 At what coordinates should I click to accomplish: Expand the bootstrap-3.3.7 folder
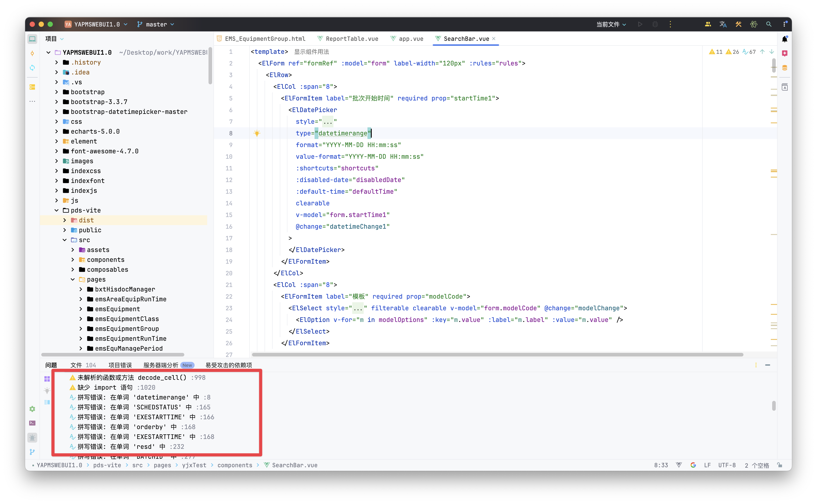click(x=56, y=102)
